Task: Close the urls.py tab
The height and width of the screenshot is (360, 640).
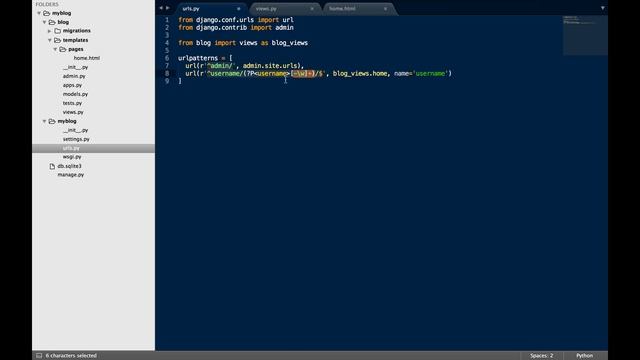Action: pos(239,9)
